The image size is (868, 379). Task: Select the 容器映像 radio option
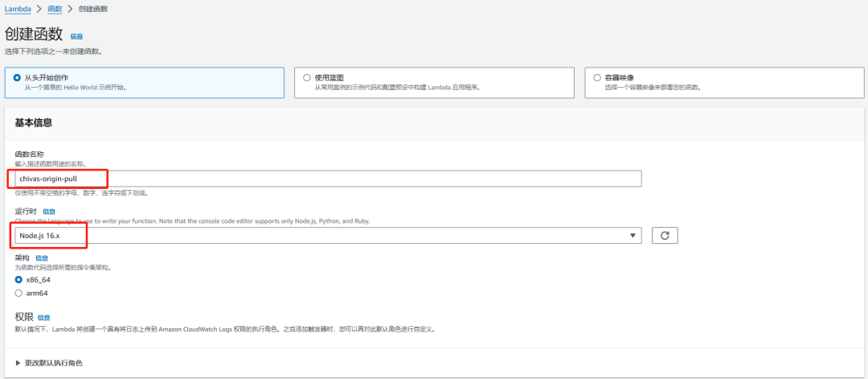tap(596, 77)
